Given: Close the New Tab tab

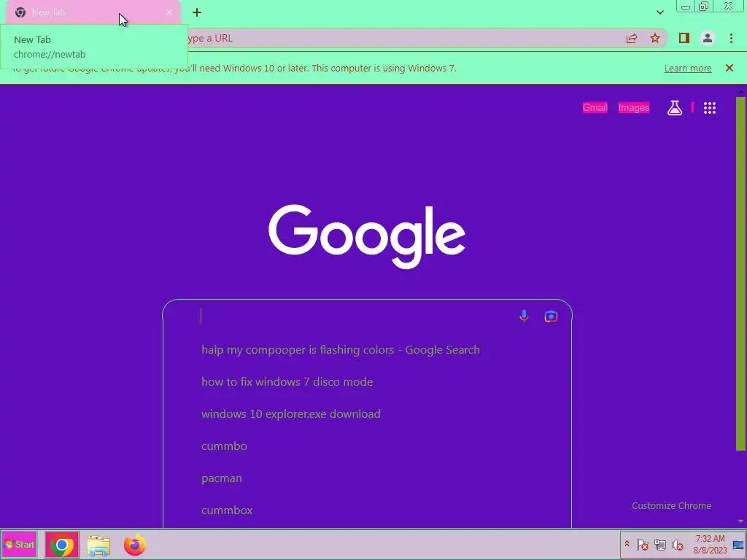Looking at the screenshot, I should click(169, 12).
